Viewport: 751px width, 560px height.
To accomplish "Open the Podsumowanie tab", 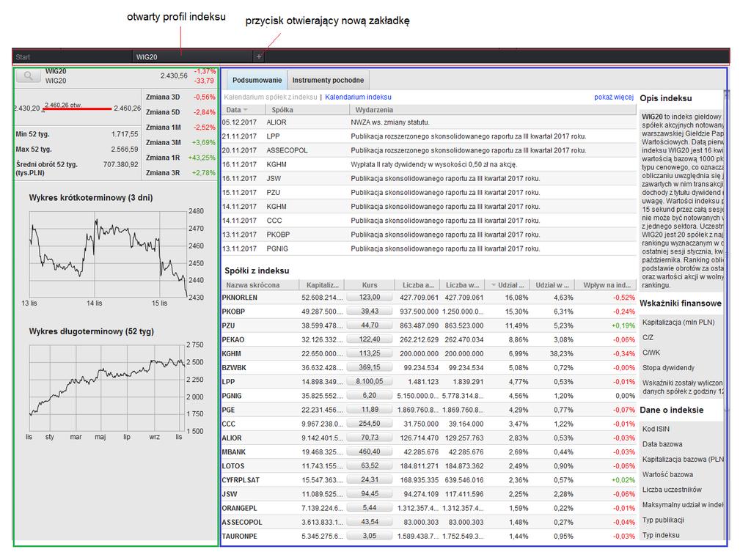I will [x=257, y=80].
